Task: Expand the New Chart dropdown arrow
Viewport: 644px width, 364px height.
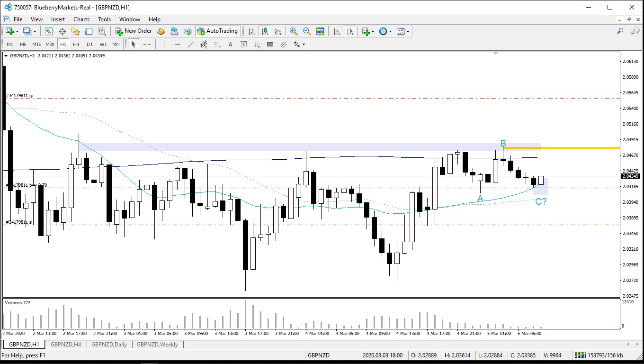Action: [18, 32]
